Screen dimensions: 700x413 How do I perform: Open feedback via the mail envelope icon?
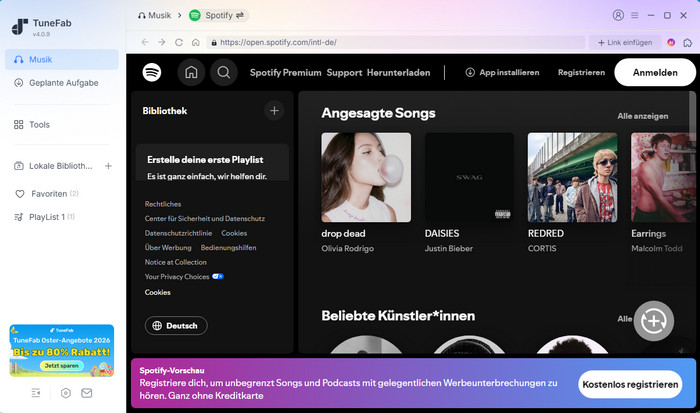point(87,393)
